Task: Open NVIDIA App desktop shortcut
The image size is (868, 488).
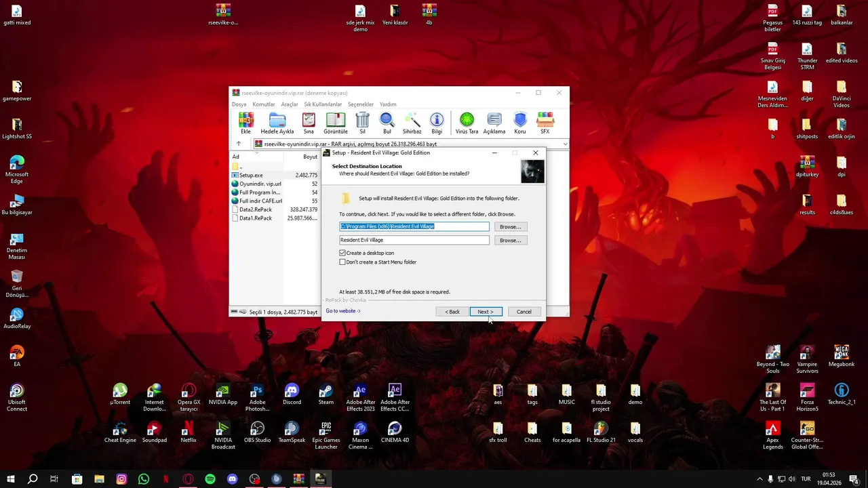Action: point(223,395)
